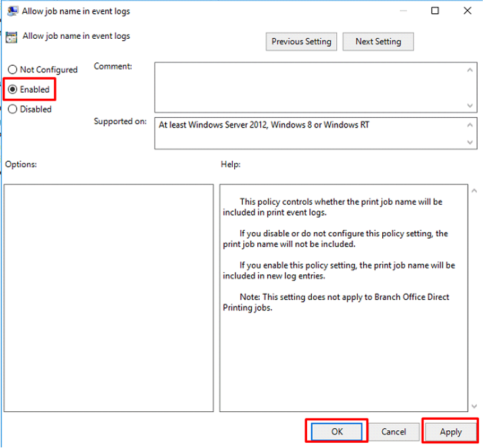This screenshot has width=494, height=448.
Task: Select the Enabled radio button
Action: pos(12,89)
